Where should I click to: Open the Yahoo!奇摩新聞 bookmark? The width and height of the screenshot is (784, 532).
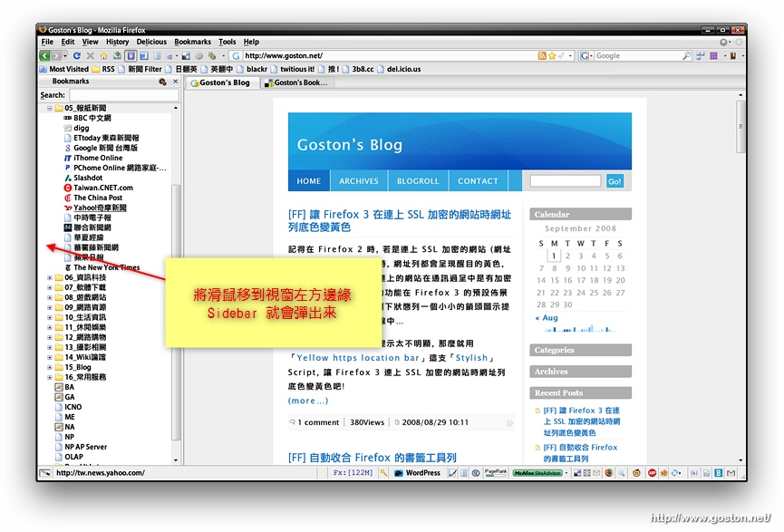95,208
